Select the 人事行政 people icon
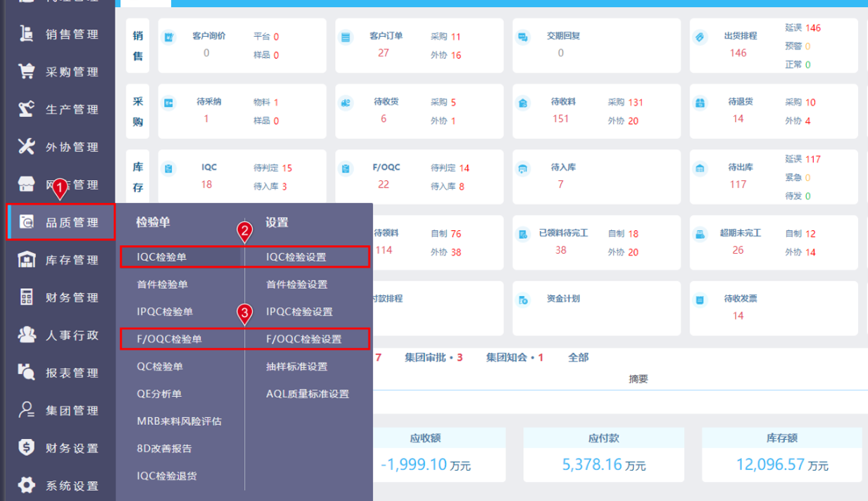 coord(26,335)
